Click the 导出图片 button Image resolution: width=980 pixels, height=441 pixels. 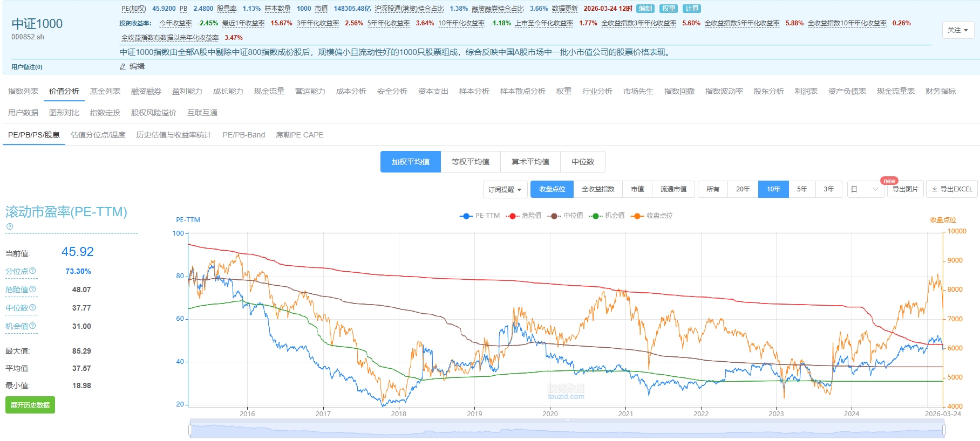pos(905,189)
